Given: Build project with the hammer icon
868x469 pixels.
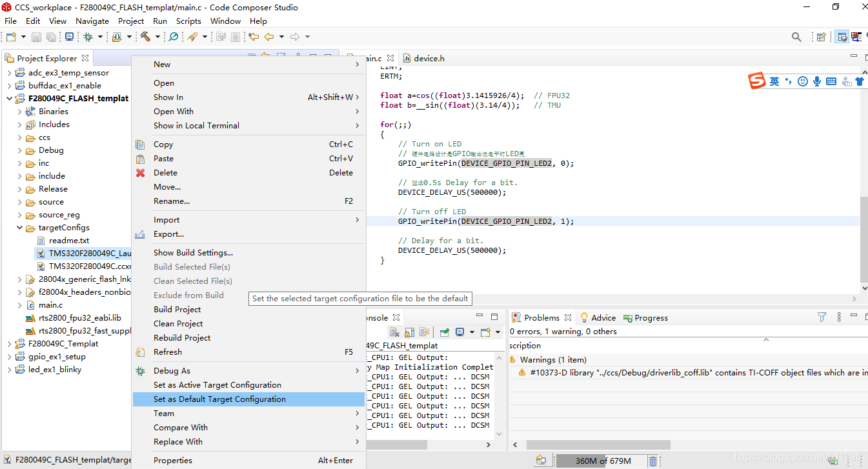Looking at the screenshot, I should tap(145, 37).
